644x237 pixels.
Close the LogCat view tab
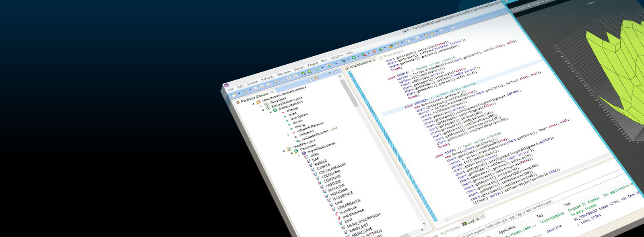pyautogui.click(x=482, y=217)
